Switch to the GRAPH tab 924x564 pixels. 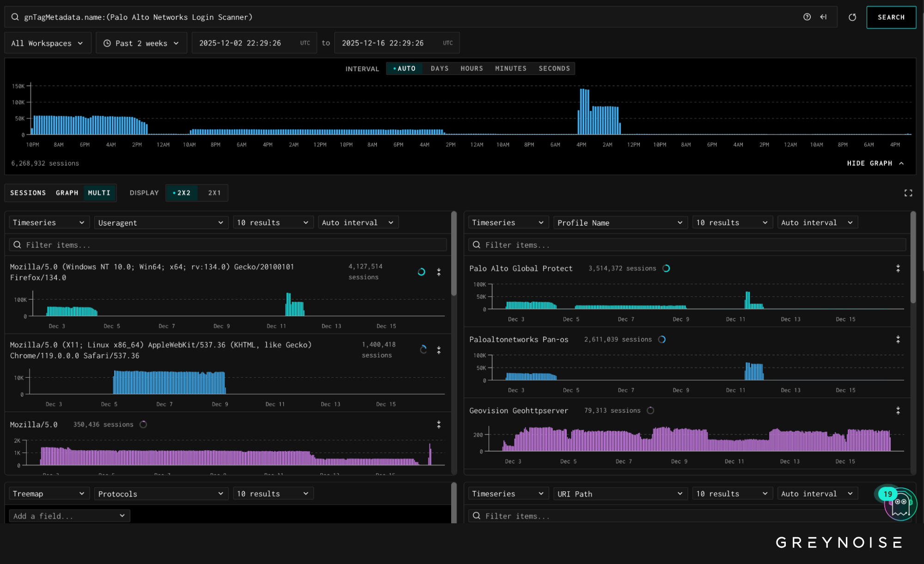pos(67,193)
